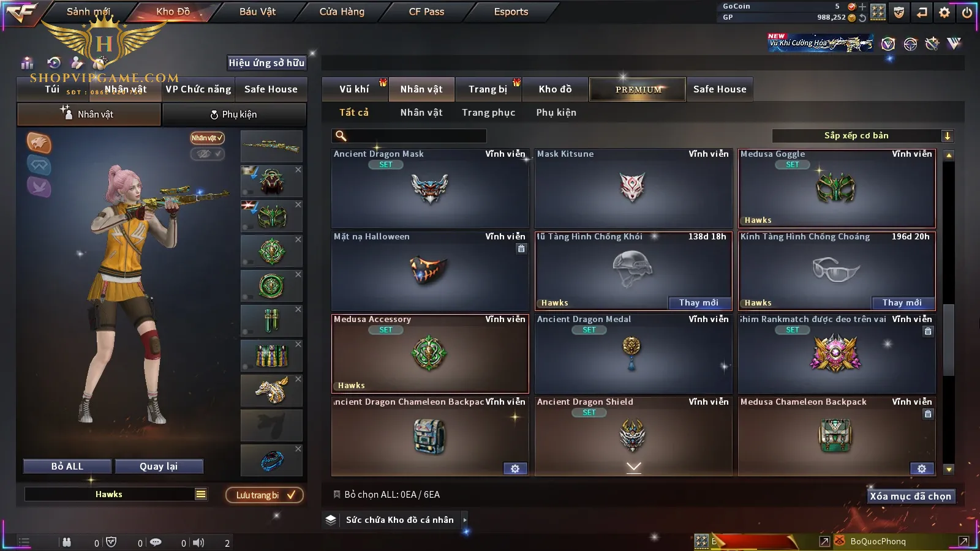Click the power exit icon

click(x=967, y=12)
